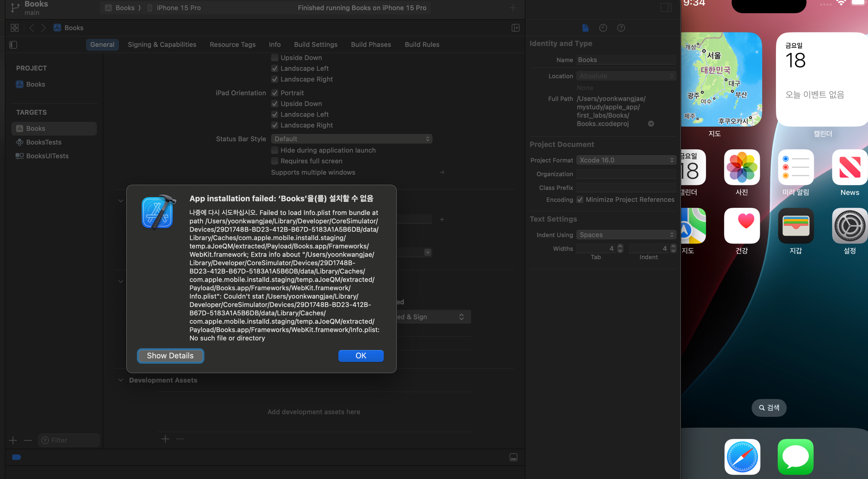This screenshot has width=868, height=479.
Task: Open News app in Simulator
Action: click(x=849, y=167)
